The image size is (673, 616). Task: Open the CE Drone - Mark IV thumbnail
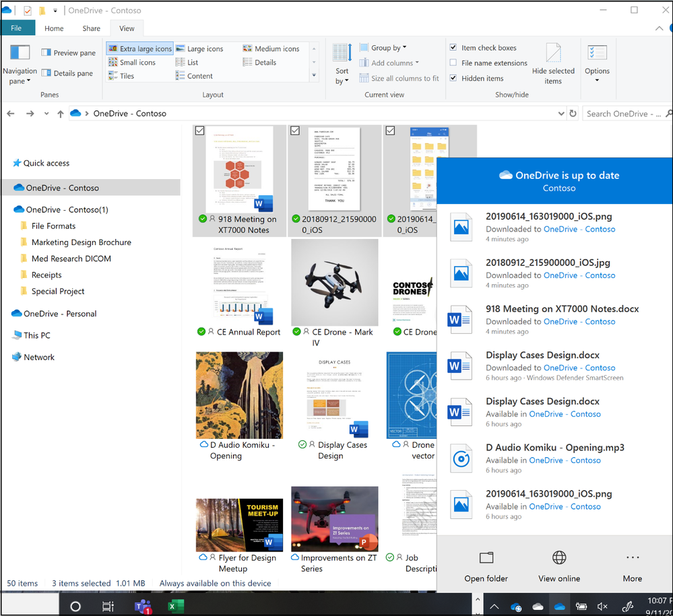coord(334,283)
